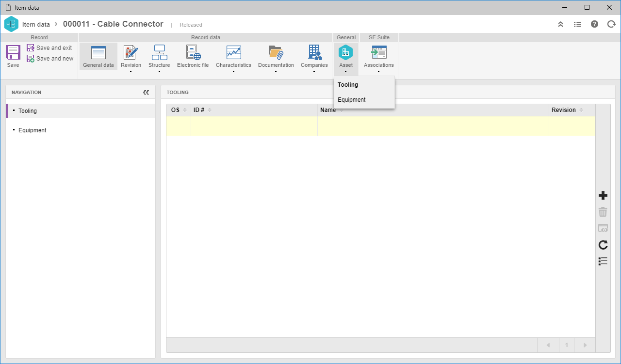This screenshot has height=364, width=621.
Task: Open the Documentation section icon
Action: click(x=276, y=52)
